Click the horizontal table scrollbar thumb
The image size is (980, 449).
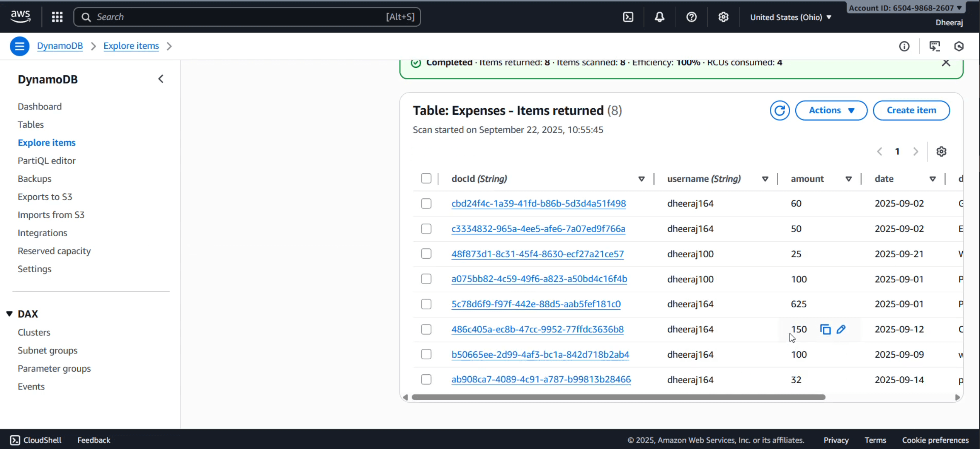[619, 397]
